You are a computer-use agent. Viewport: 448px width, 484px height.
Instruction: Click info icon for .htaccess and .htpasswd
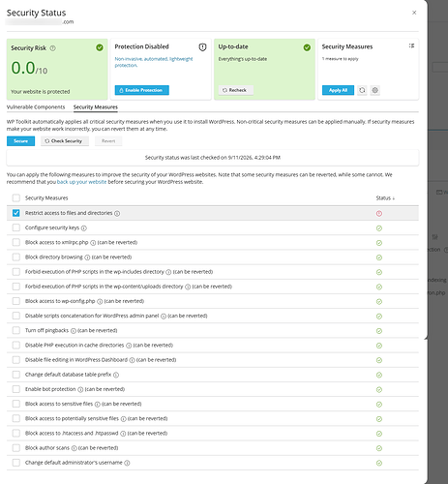click(123, 434)
